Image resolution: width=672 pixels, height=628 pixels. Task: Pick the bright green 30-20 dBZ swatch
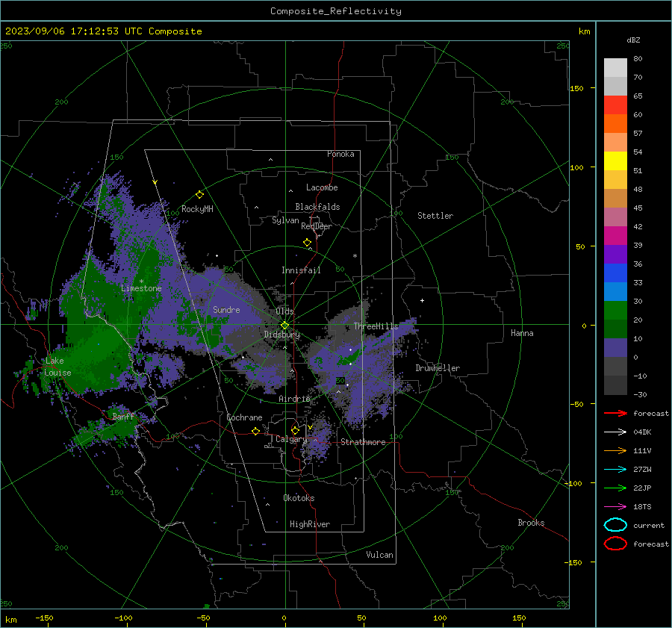coord(615,311)
